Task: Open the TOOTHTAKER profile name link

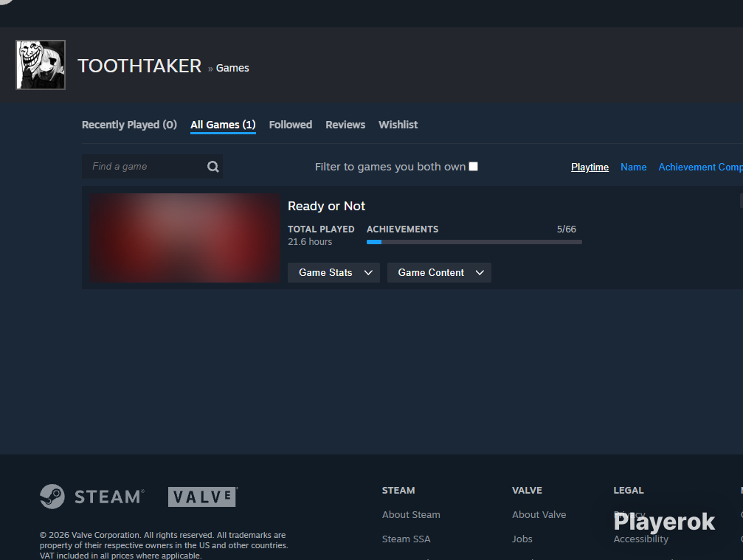Action: (139, 66)
